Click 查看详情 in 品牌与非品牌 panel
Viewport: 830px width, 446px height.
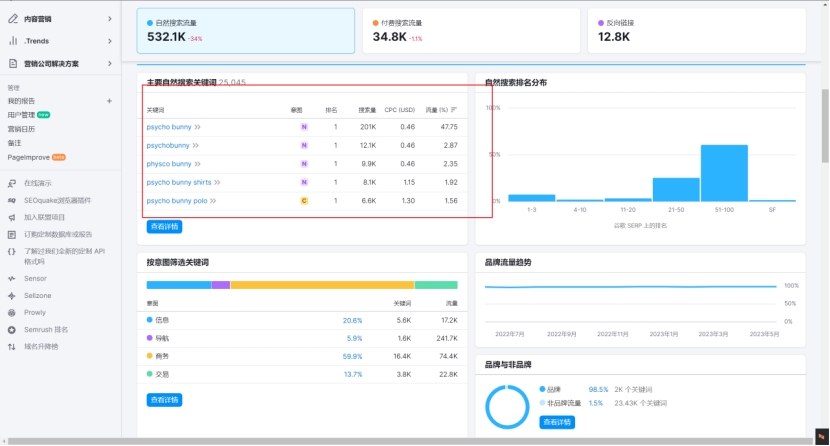(x=556, y=422)
